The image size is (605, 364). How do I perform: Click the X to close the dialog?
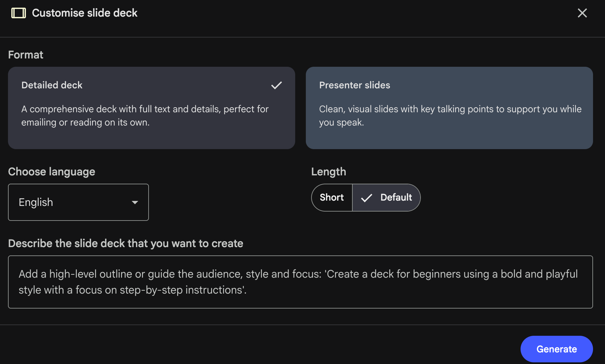pyautogui.click(x=582, y=13)
